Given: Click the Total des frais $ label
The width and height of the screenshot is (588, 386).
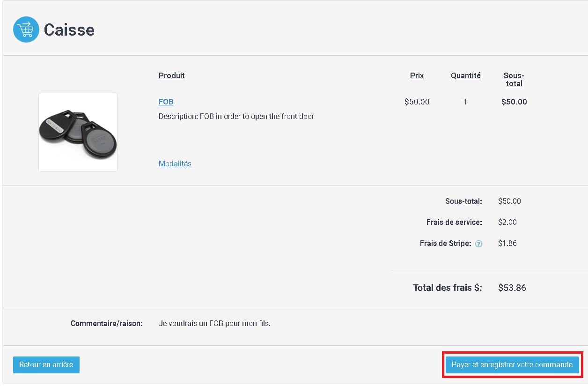Looking at the screenshot, I should [x=448, y=288].
